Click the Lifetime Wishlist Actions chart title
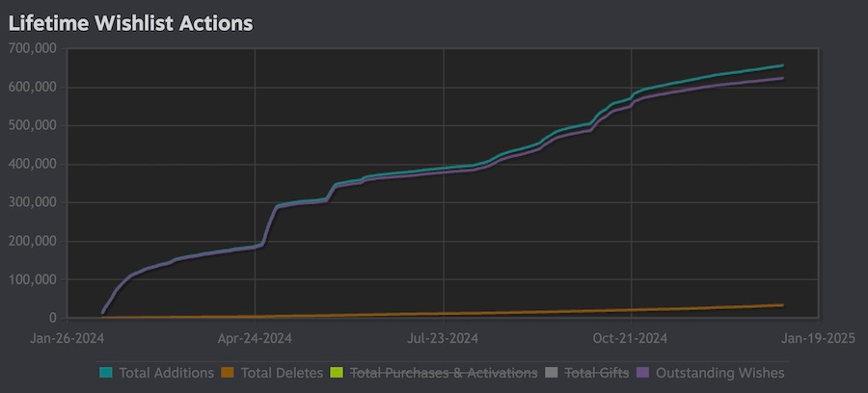Screen dimensions: 868x393 coord(130,24)
